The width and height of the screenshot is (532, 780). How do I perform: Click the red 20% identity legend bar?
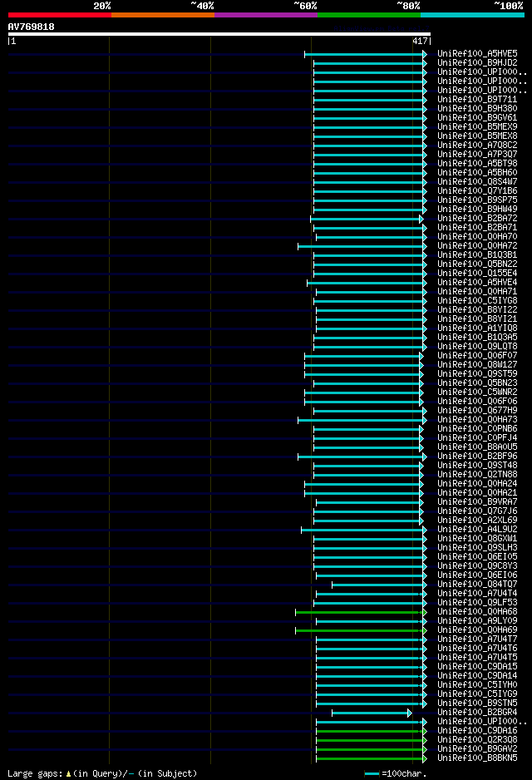coord(60,15)
